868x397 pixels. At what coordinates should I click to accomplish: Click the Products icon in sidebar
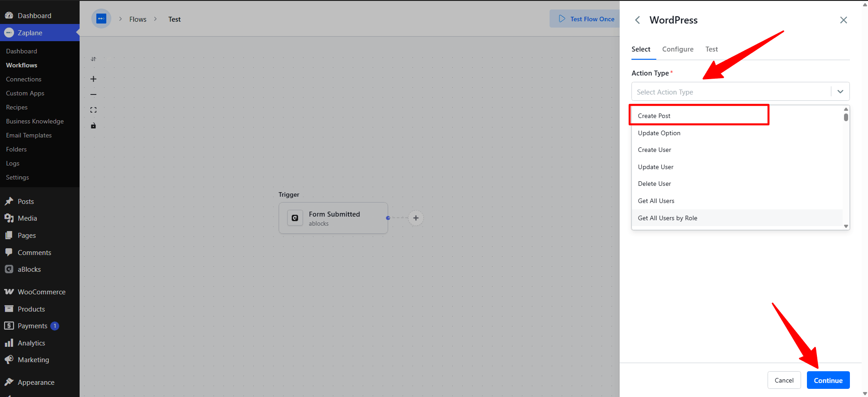(x=9, y=309)
